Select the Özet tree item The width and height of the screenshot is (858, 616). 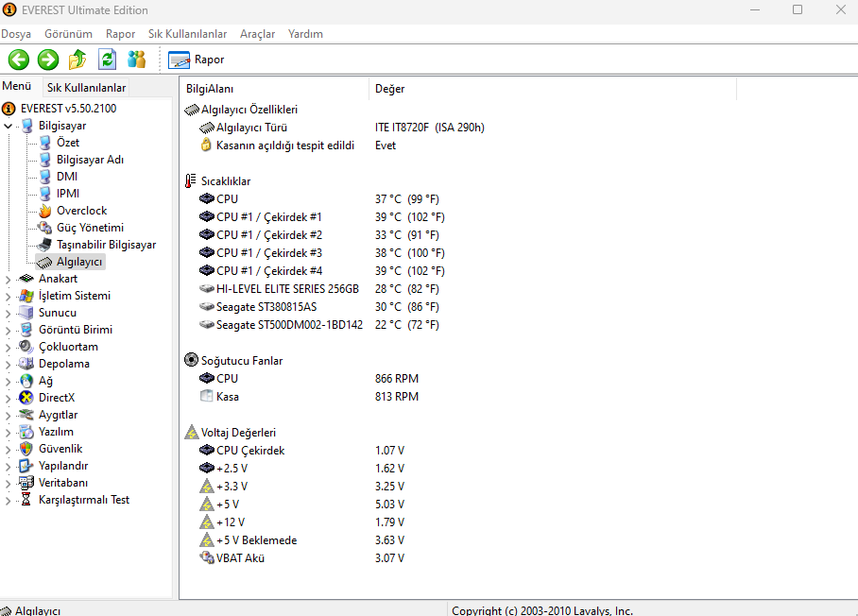pos(68,143)
